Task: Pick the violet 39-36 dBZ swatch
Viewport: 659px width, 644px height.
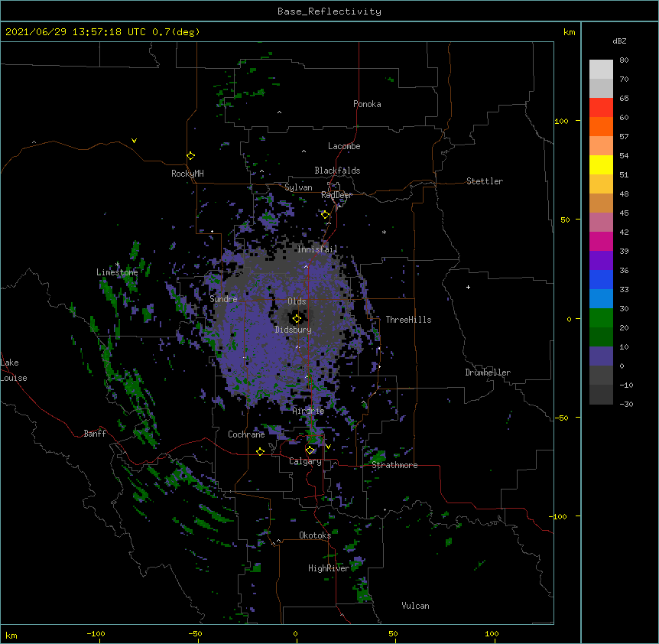Action: 601,261
